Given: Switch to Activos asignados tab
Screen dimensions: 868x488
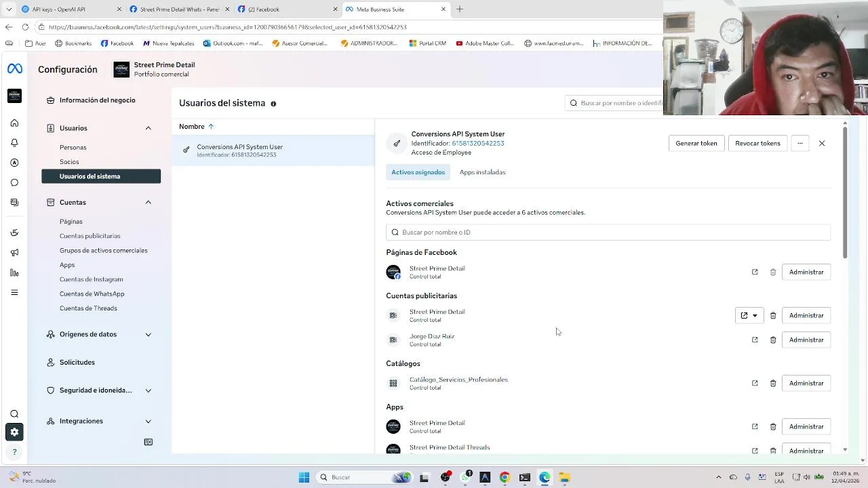Looking at the screenshot, I should pyautogui.click(x=418, y=172).
